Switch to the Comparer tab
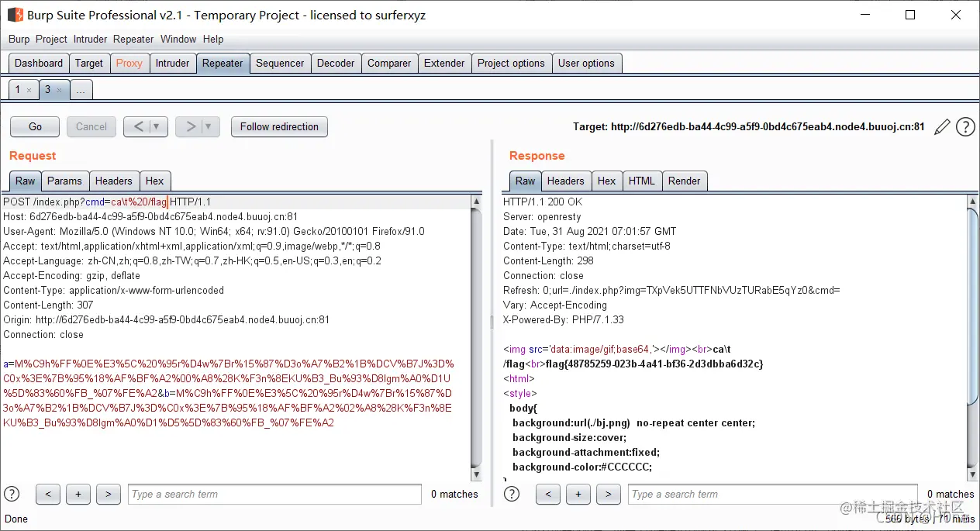Viewport: 980px width, 531px height. pos(389,63)
